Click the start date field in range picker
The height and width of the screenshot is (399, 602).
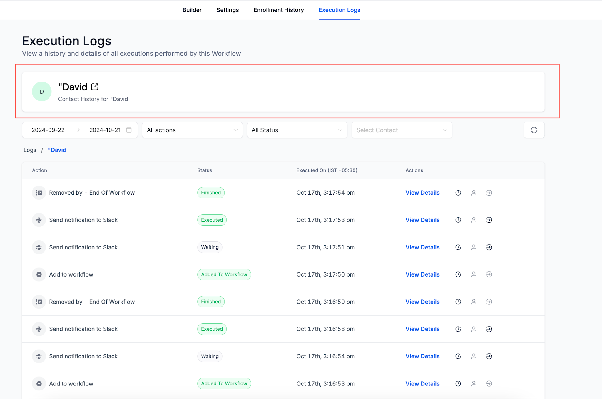click(x=48, y=130)
